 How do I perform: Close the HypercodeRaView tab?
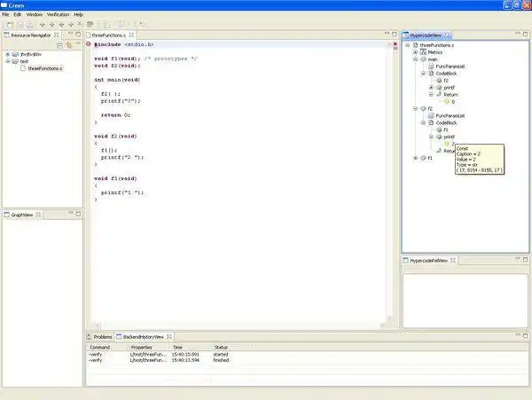pos(453,260)
